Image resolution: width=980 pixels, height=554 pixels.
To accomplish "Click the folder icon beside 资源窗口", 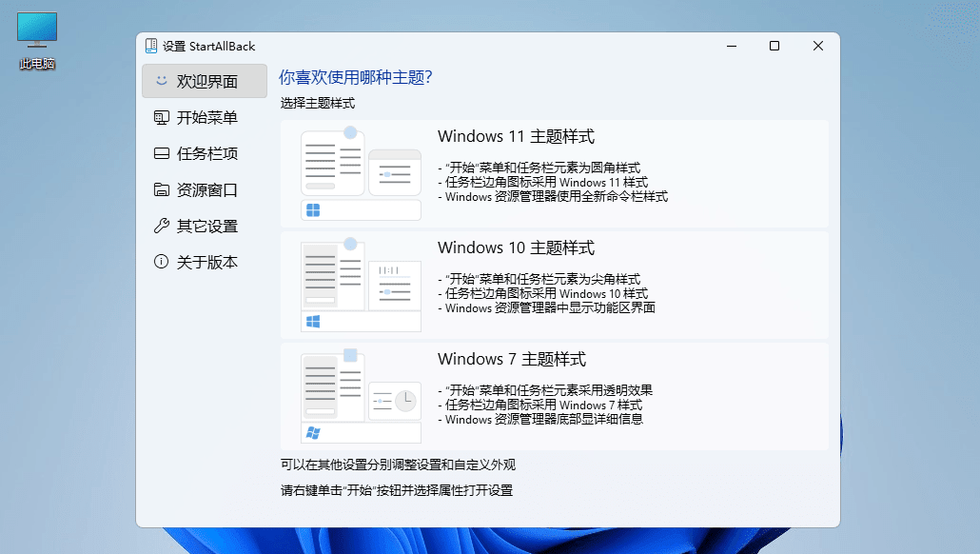I will (x=161, y=189).
